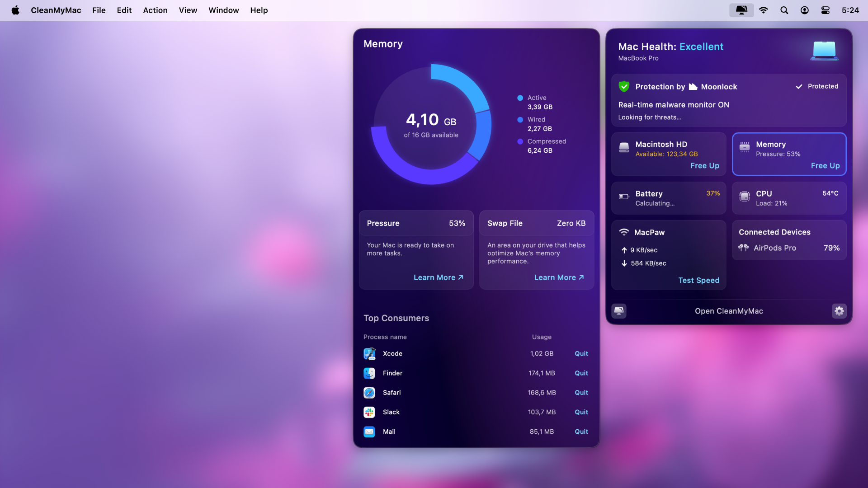Open the Battery status tile

[668, 198]
